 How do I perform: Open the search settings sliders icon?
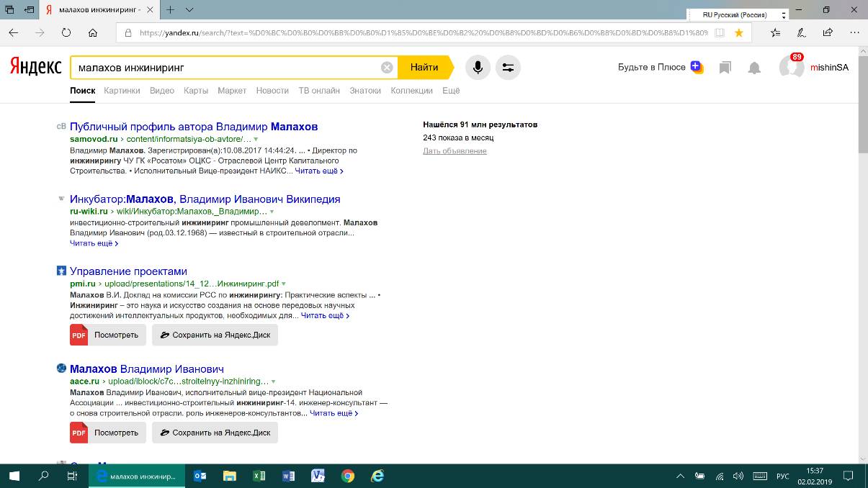pos(508,68)
